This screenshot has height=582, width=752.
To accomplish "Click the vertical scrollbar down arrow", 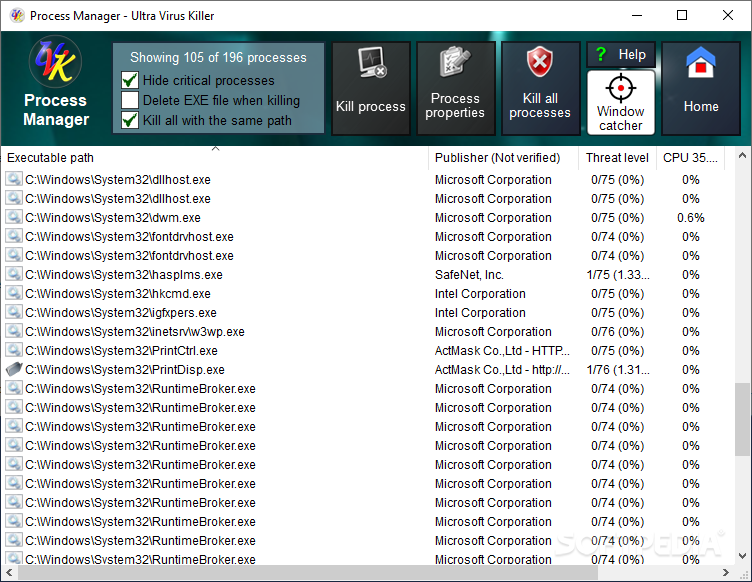I will [742, 556].
